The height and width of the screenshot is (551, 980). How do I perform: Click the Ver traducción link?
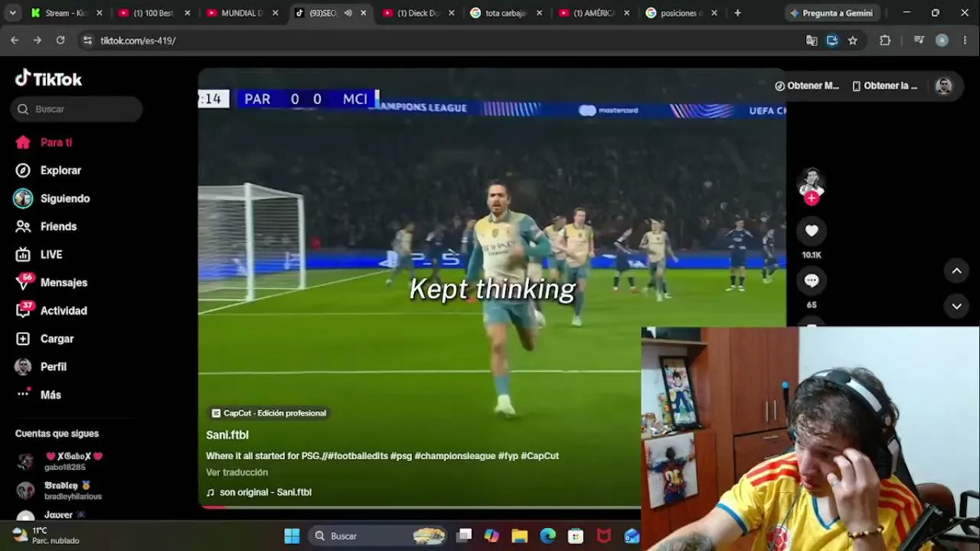237,473
